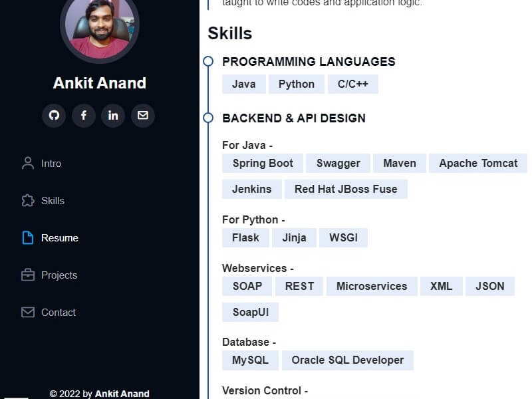The image size is (532, 399).
Task: Click Ankit Anand link in footer
Action: 122,394
